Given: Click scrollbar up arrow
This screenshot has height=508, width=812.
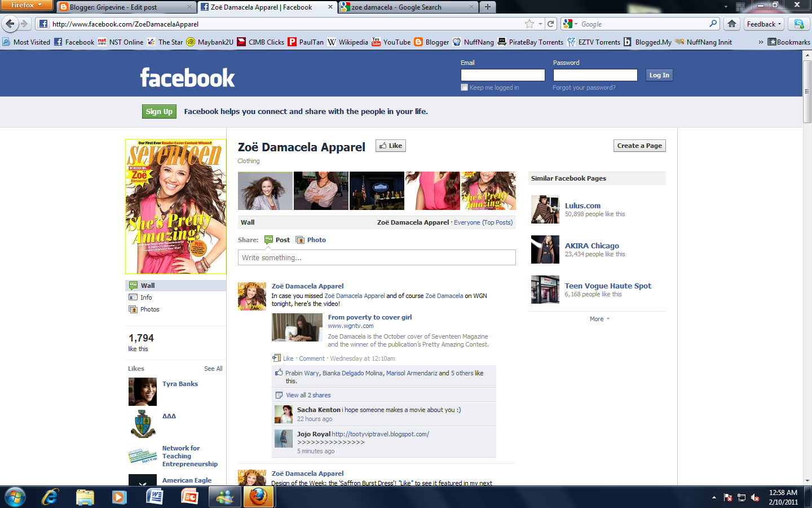Looking at the screenshot, I should coord(807,55).
